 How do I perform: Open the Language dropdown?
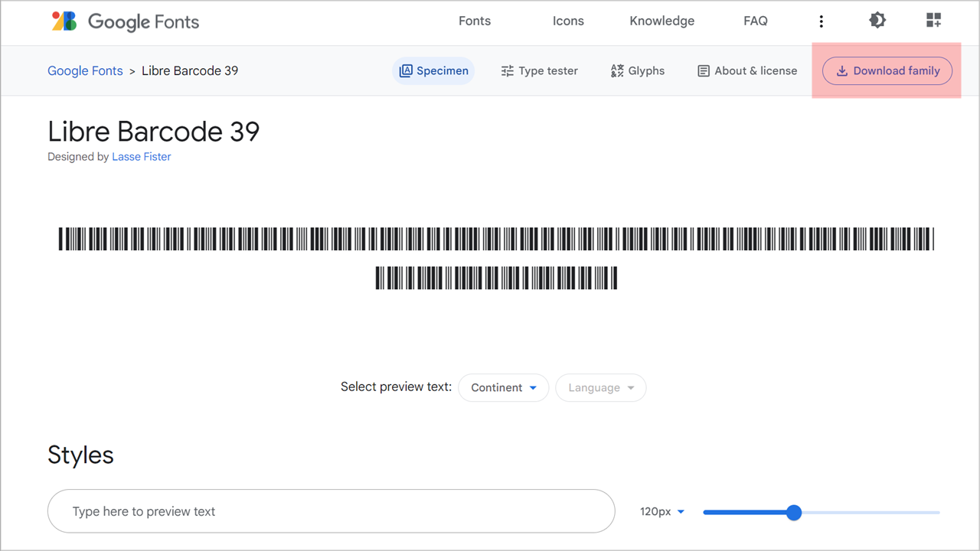[601, 388]
